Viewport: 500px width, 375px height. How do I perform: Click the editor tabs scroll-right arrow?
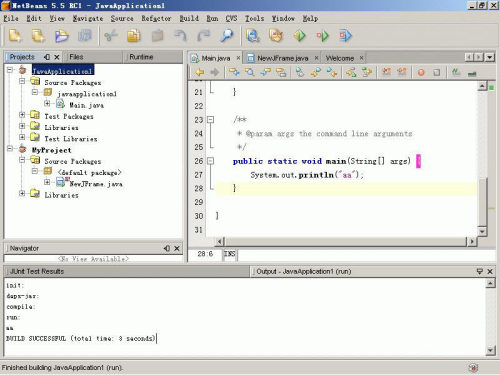(479, 57)
